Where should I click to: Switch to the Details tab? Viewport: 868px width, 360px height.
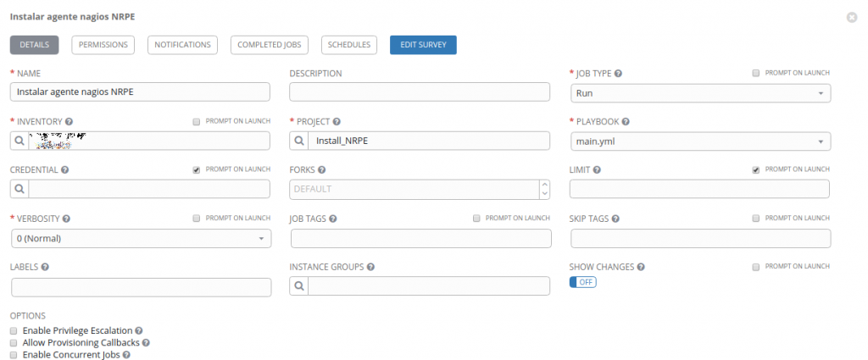pyautogui.click(x=34, y=45)
